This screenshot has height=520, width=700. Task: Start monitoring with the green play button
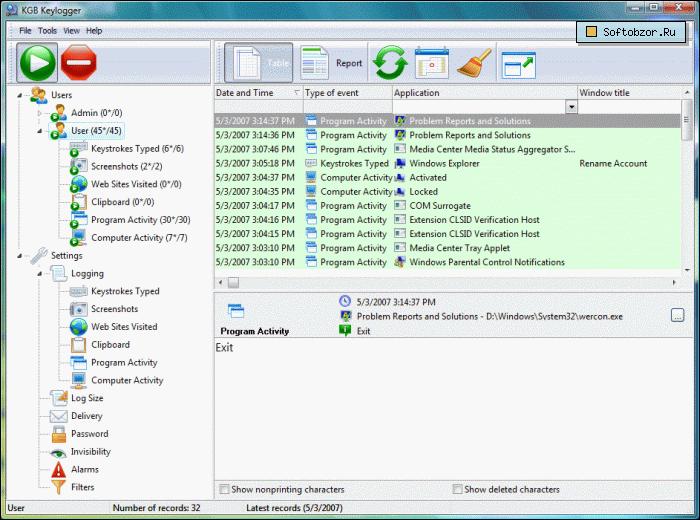coord(37,62)
